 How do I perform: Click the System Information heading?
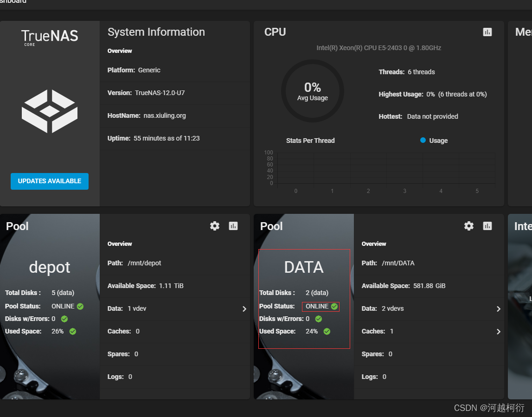point(156,32)
